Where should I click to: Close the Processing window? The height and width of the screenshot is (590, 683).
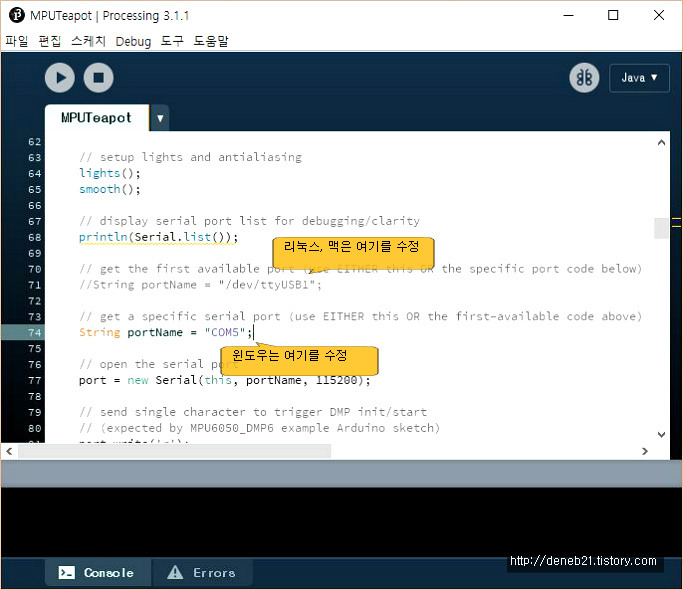tap(659, 15)
